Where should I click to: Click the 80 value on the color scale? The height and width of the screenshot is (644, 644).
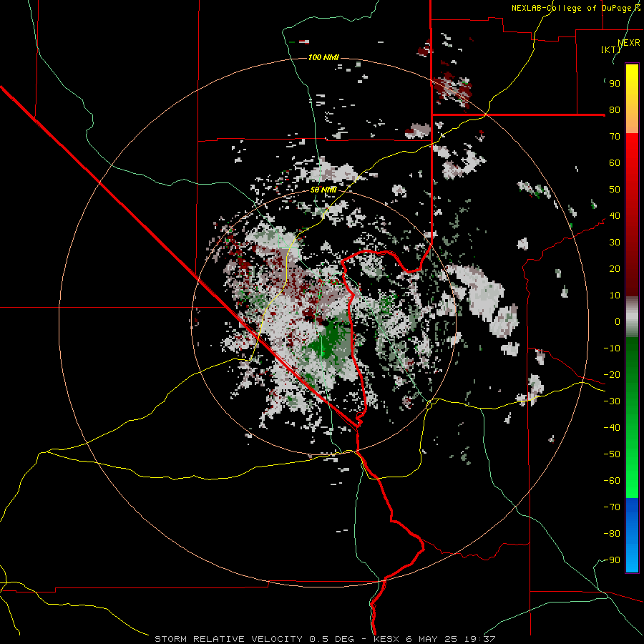click(615, 110)
